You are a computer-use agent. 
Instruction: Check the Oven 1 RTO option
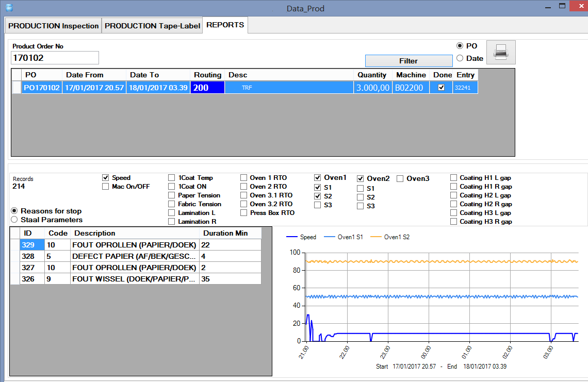(x=244, y=178)
